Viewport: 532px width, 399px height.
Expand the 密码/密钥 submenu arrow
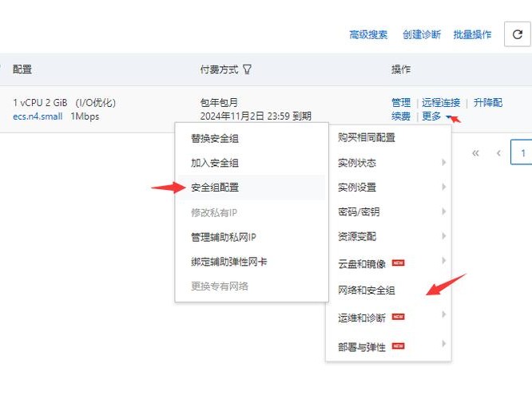(444, 211)
